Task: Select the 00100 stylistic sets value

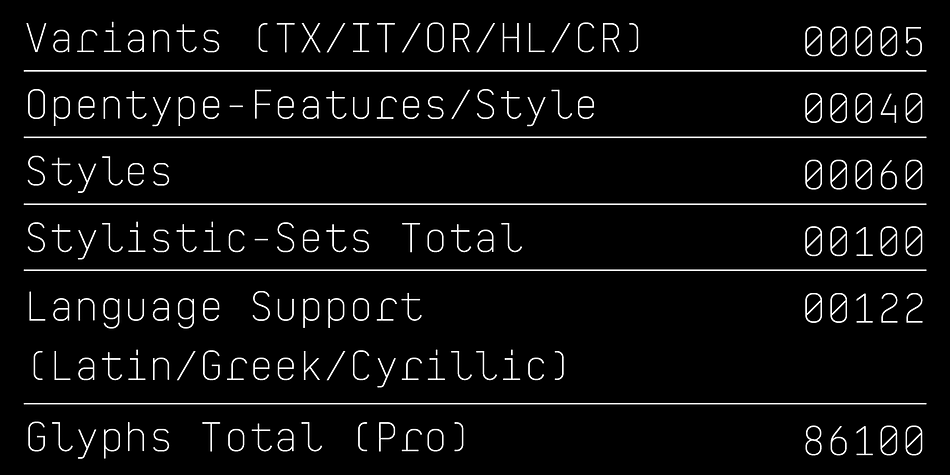Action: [x=864, y=241]
